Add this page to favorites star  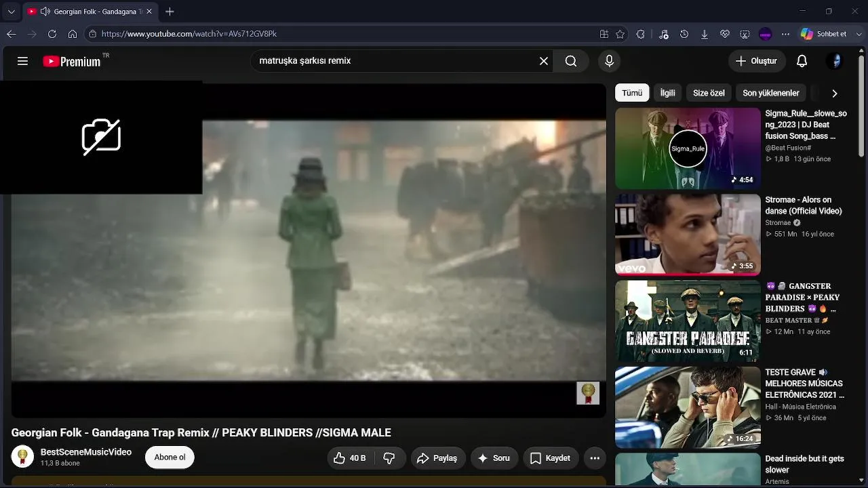tap(620, 34)
